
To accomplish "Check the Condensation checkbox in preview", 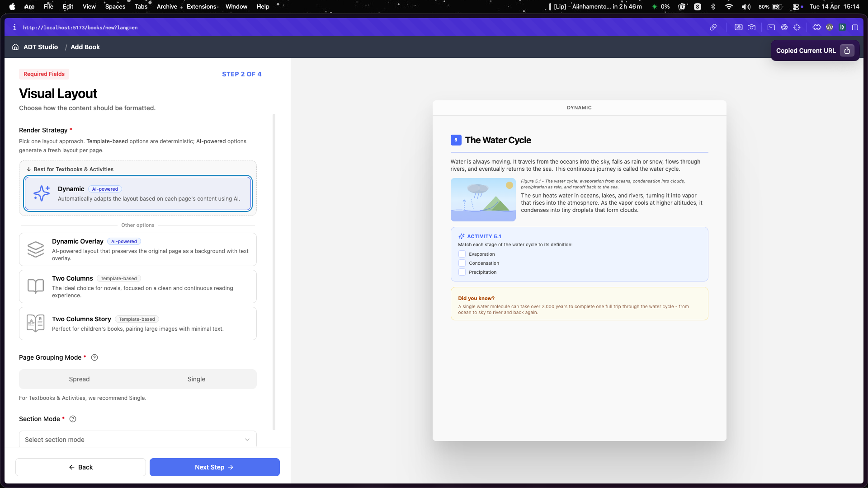I will coord(462,263).
